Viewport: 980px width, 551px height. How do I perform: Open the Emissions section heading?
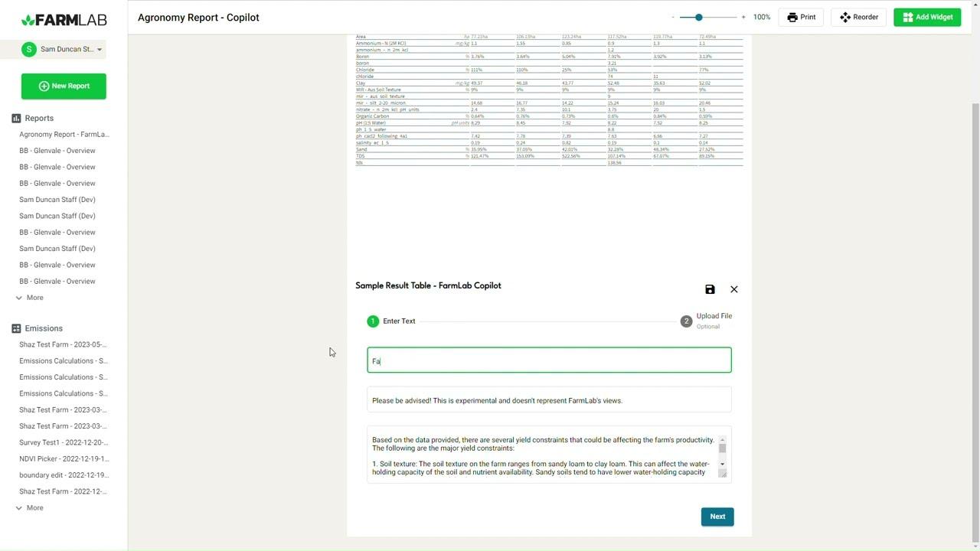point(44,328)
